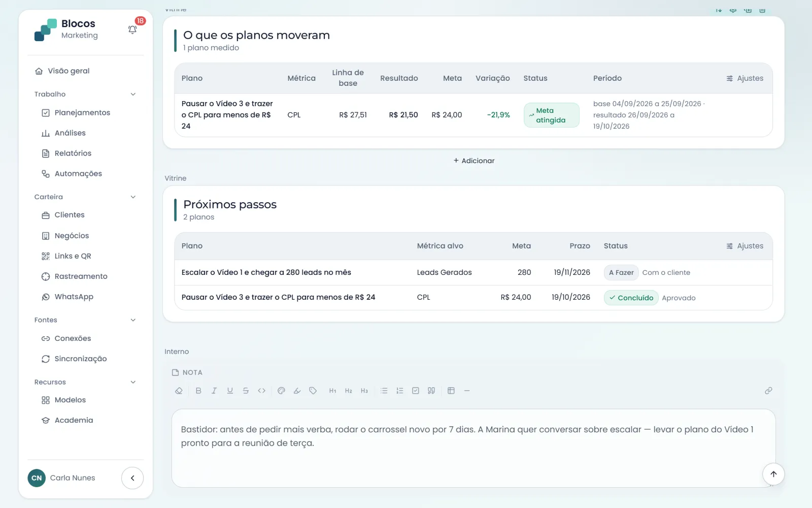Click the Concluído status badge
Screen dimensions: 812x508
[631, 298]
